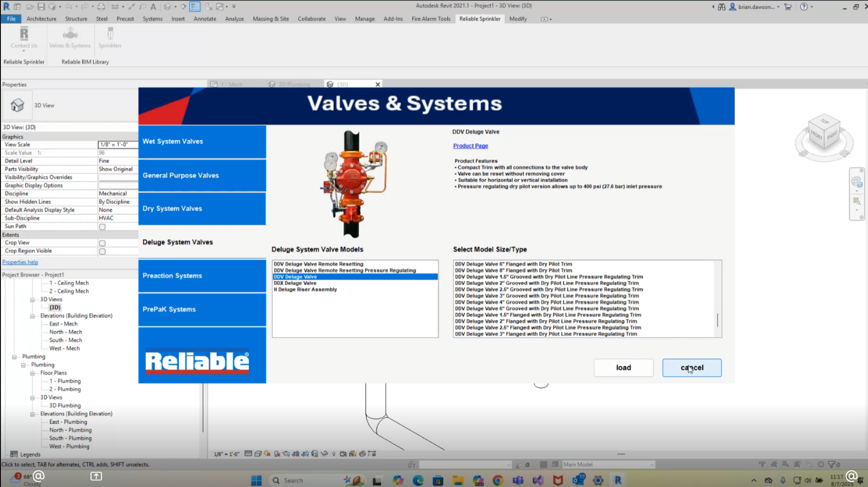Screen dimensions: 868x487
Task: Select H Deluge Riser Assembly model
Action: (305, 289)
